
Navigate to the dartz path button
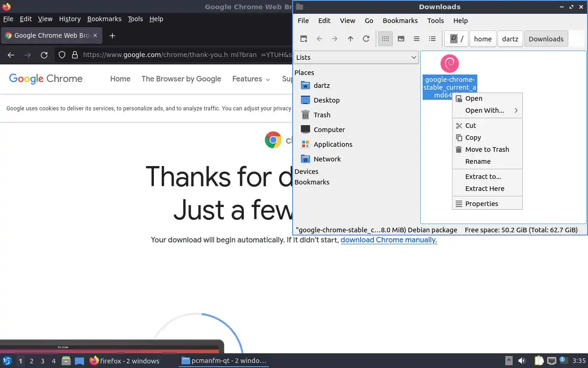[x=510, y=39]
